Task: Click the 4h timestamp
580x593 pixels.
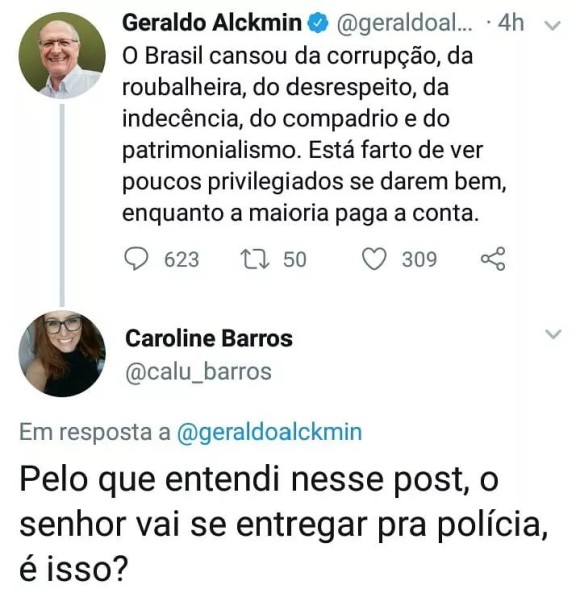Action: [x=511, y=23]
